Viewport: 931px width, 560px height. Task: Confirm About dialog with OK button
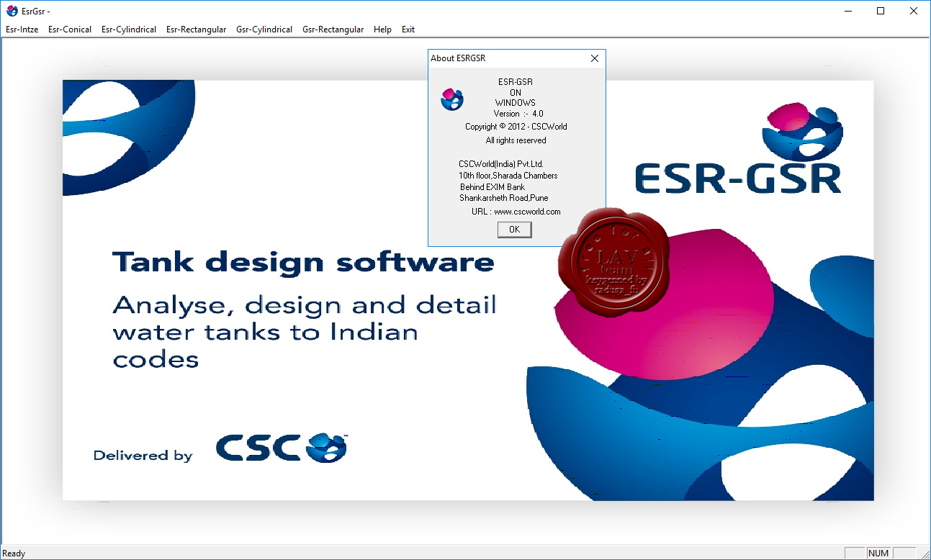[x=514, y=230]
